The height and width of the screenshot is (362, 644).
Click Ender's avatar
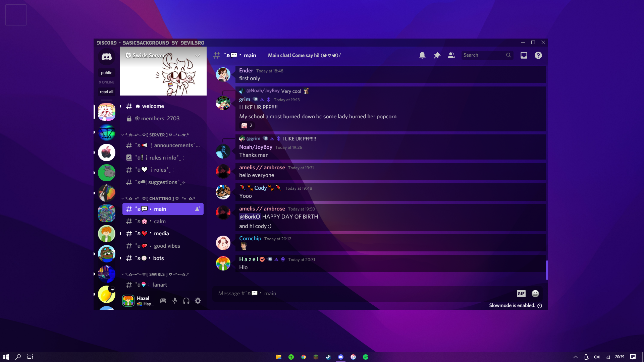(x=223, y=74)
